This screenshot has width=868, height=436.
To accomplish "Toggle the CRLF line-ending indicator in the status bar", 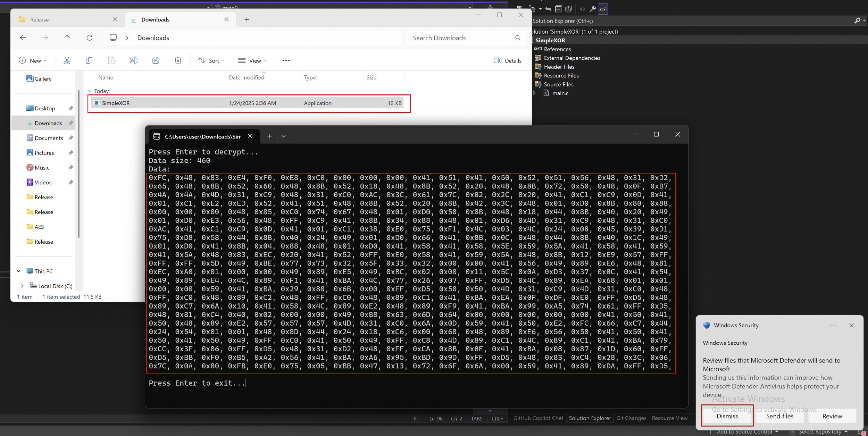I will [497, 418].
